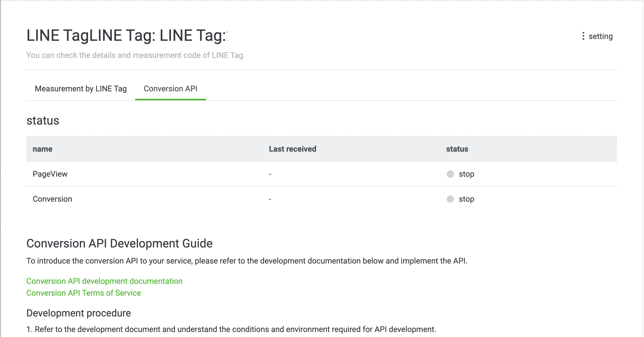Click the Last received column header
This screenshot has width=644, height=337.
(292, 149)
